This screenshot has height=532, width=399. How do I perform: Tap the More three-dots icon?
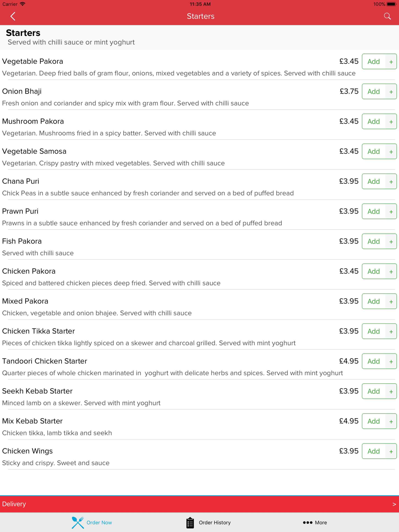click(x=307, y=522)
